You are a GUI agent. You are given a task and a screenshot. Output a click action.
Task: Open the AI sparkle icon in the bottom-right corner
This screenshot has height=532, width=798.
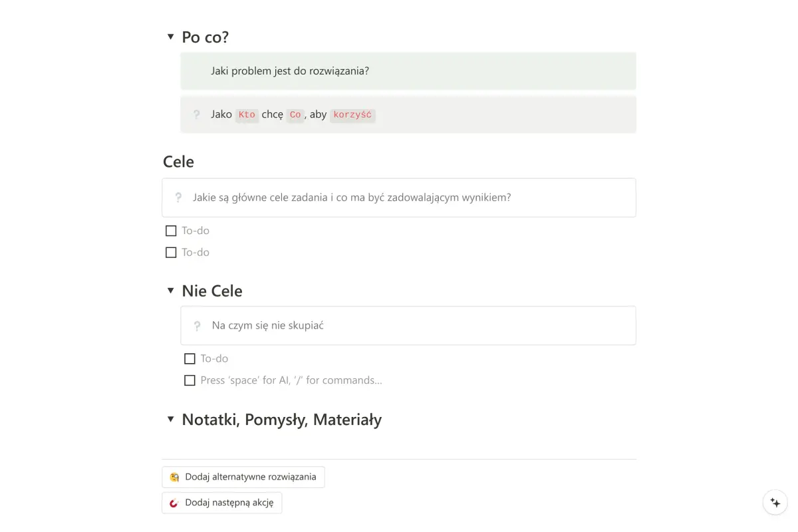click(775, 502)
